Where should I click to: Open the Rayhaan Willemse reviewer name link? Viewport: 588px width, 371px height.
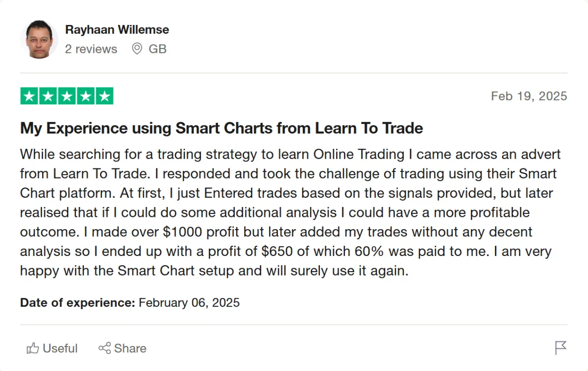point(117,29)
